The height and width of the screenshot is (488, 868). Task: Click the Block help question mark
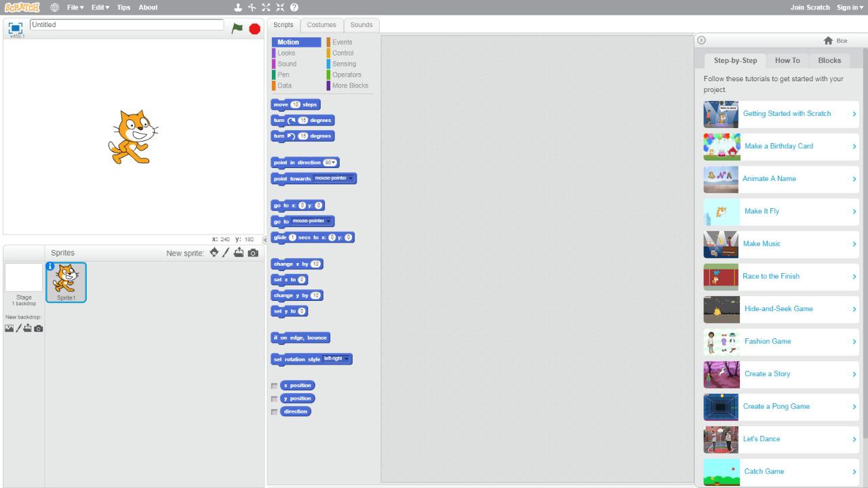pyautogui.click(x=294, y=7)
